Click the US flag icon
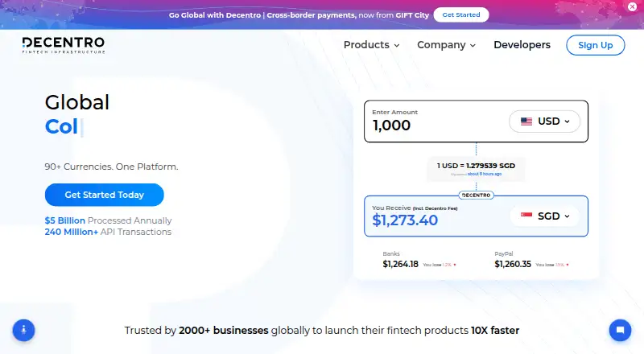The width and height of the screenshot is (644, 354). tap(526, 121)
